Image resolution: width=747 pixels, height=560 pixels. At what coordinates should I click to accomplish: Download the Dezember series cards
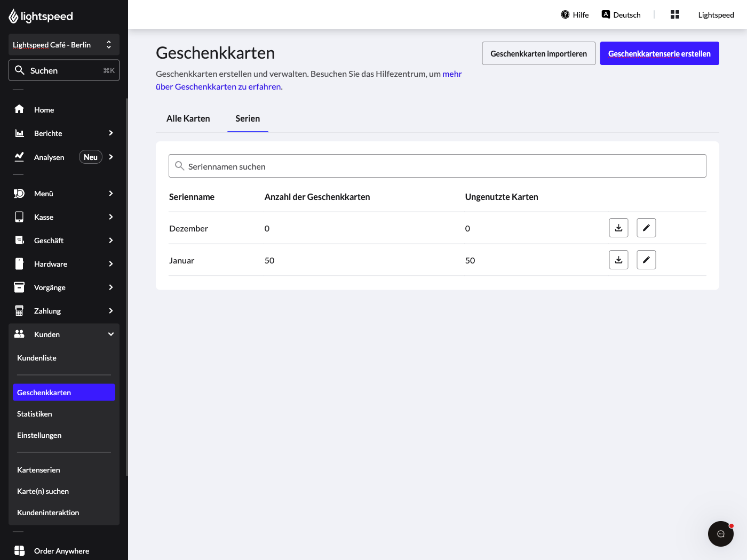(618, 228)
